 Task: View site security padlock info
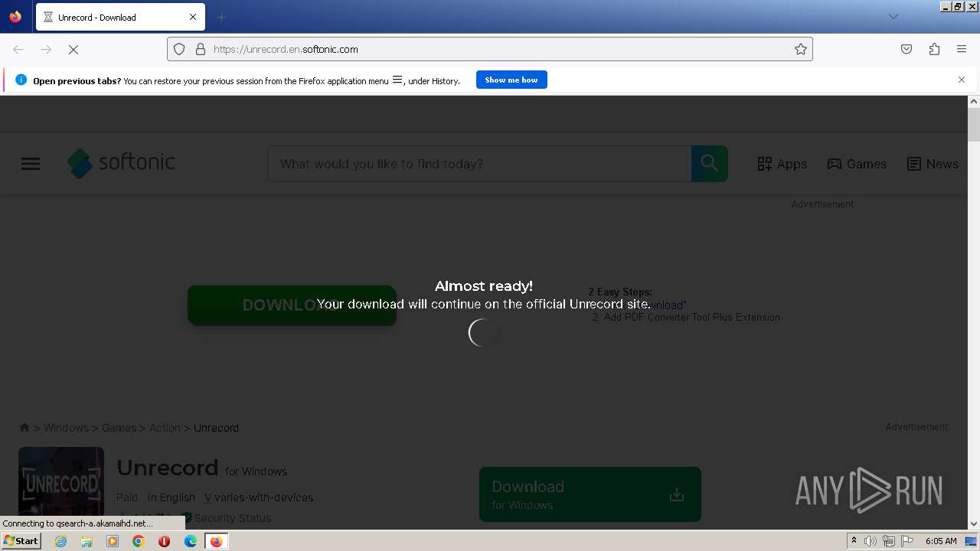[201, 49]
